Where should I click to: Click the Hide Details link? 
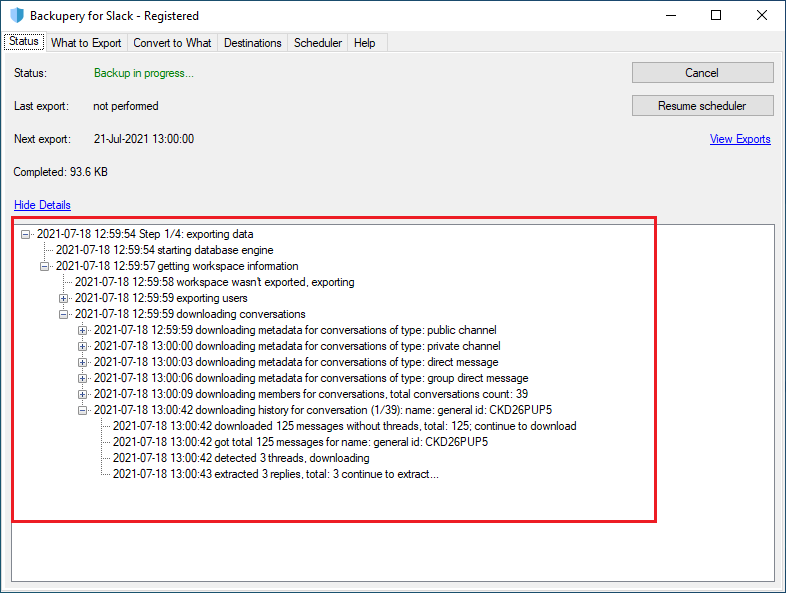point(42,205)
